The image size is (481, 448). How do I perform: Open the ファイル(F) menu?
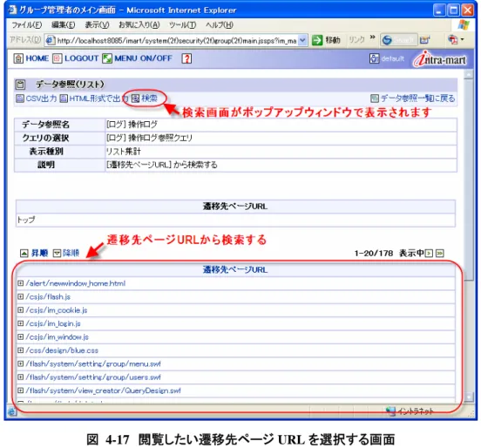pyautogui.click(x=26, y=25)
